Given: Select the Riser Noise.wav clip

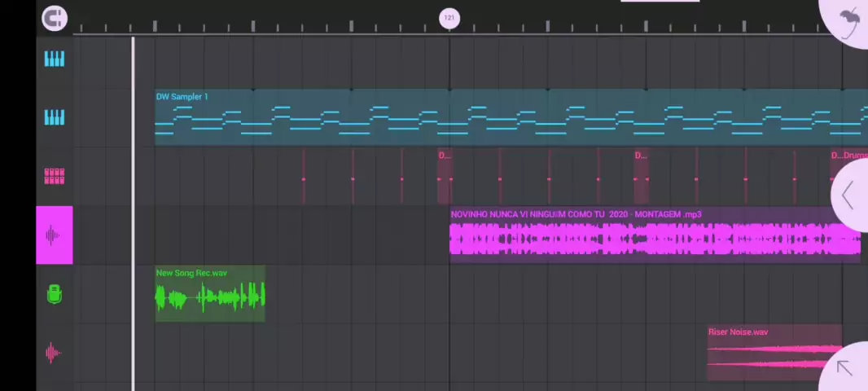Looking at the screenshot, I should pyautogui.click(x=774, y=354).
